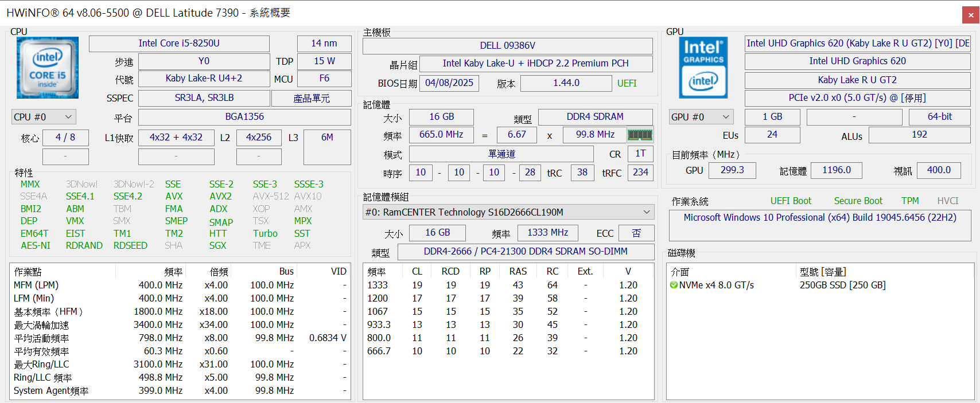980x403 pixels.
Task: Click the 6M L3 cache value
Action: point(327,147)
